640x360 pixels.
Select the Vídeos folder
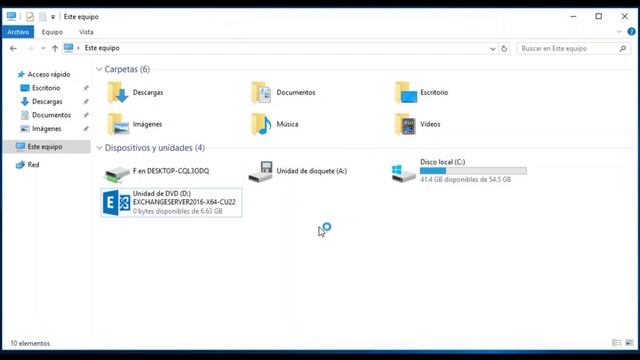point(418,124)
